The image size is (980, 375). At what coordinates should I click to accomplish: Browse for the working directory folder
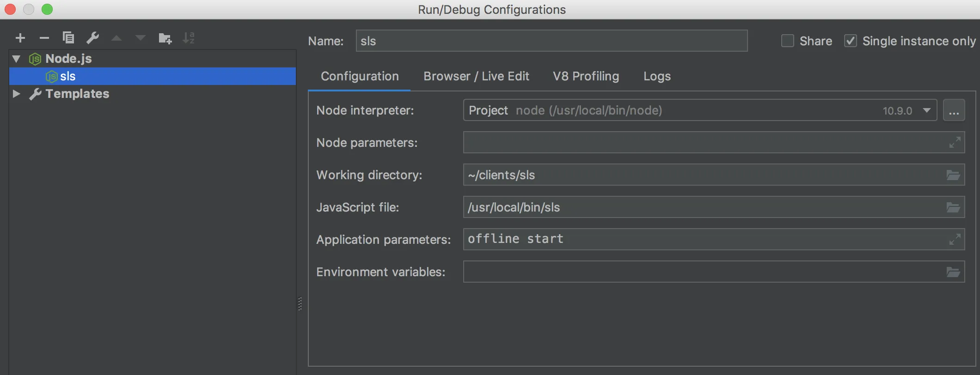coord(953,175)
